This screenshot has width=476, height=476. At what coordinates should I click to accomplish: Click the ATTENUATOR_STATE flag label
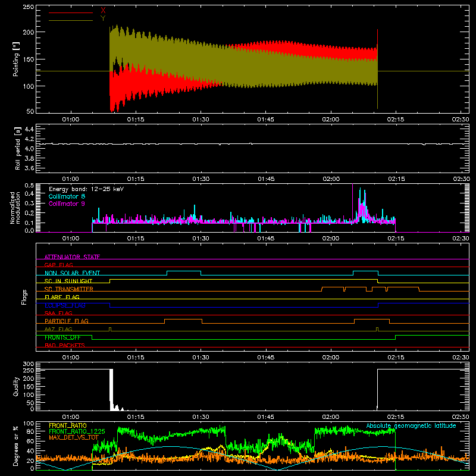(x=72, y=257)
